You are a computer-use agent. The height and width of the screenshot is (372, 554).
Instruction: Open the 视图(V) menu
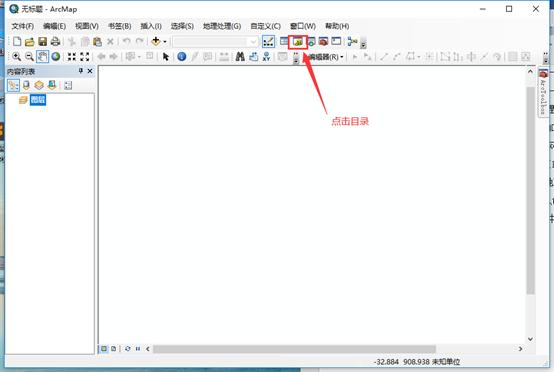coord(87,26)
